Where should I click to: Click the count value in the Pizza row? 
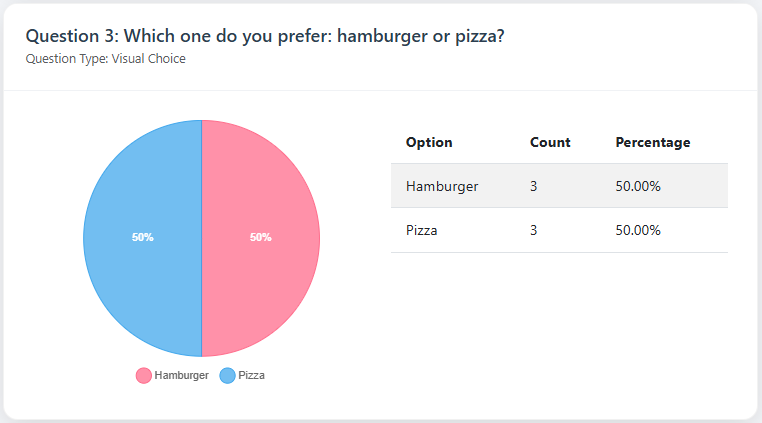(x=534, y=230)
